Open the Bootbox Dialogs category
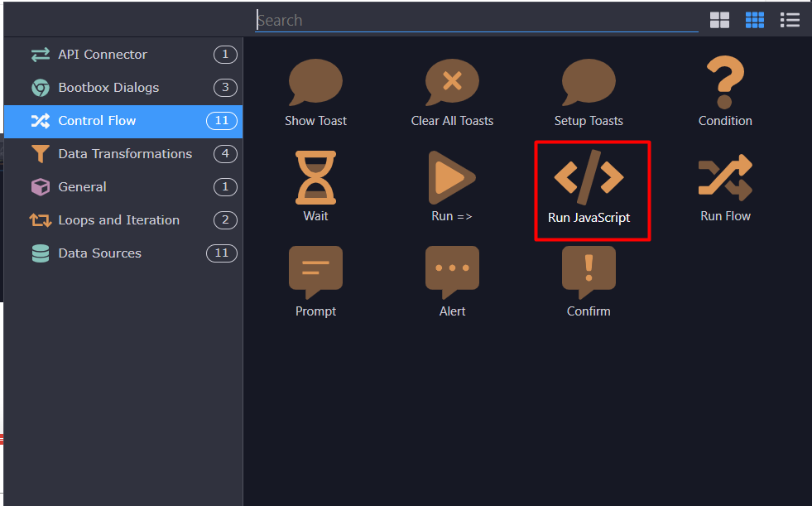Screen dimensions: 812x506 coord(123,88)
